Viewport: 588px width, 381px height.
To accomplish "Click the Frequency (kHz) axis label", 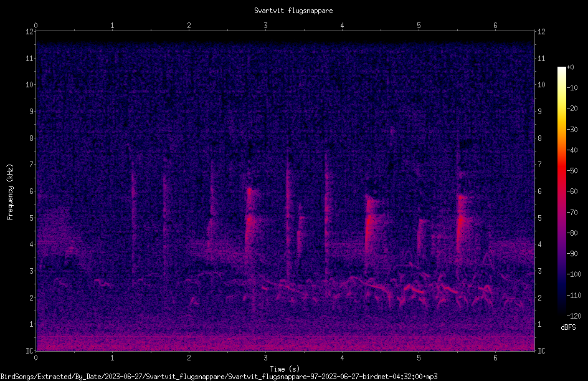I will [x=10, y=191].
